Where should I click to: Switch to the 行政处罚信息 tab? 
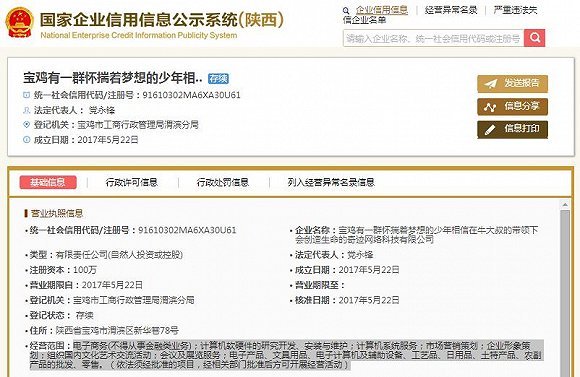[223, 182]
